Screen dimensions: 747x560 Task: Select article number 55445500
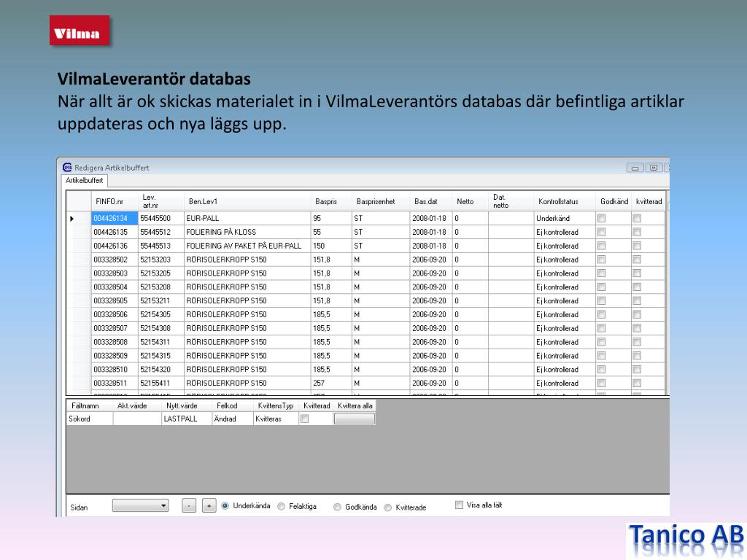click(160, 218)
